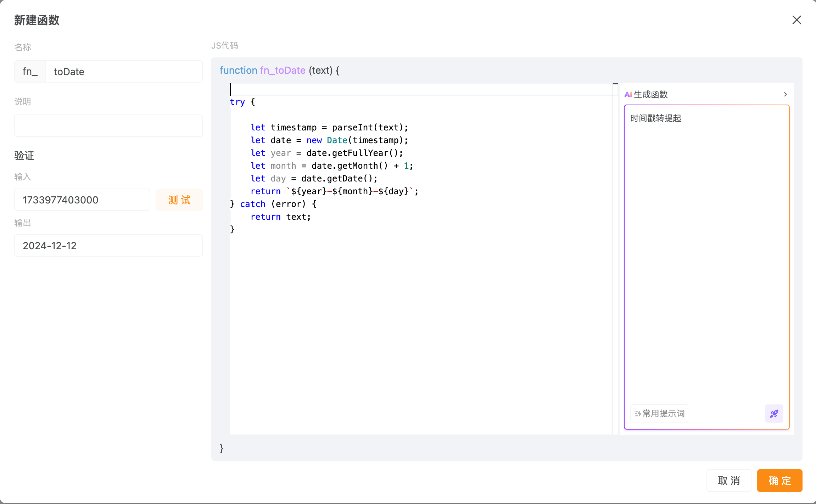Click 取消 to cancel
Screen dimensions: 816x504
tap(729, 481)
